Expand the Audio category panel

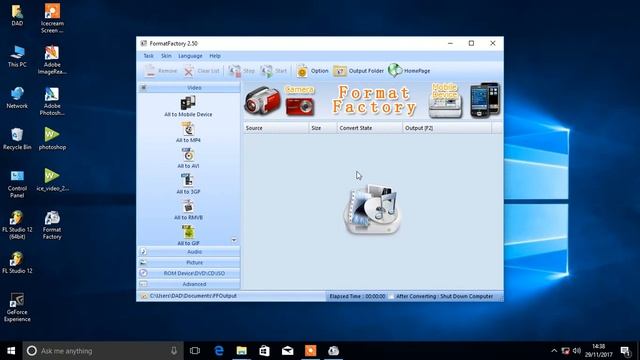pyautogui.click(x=189, y=252)
